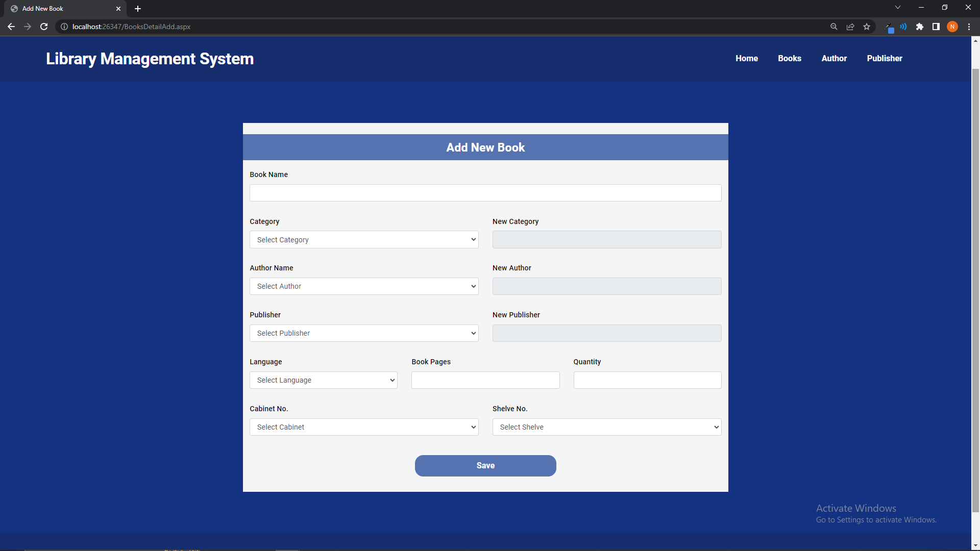Click the Save button
Viewport: 980px width, 551px height.
[x=485, y=466]
